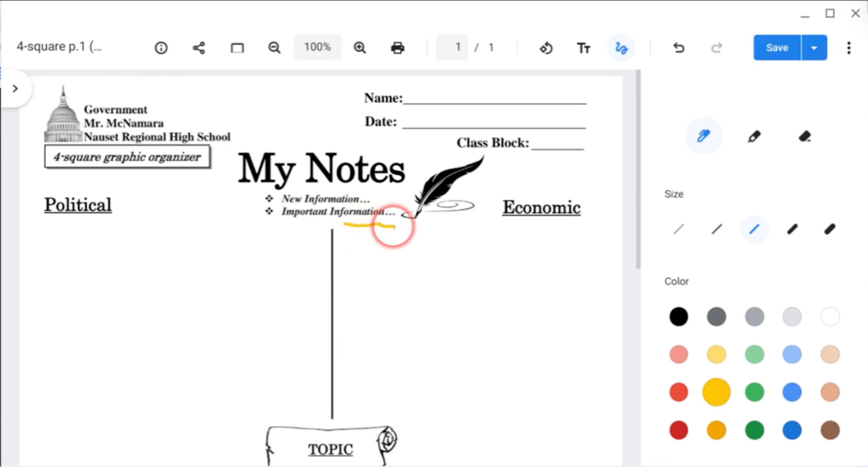Expand the collapsed left sidebar chevron

16,88
